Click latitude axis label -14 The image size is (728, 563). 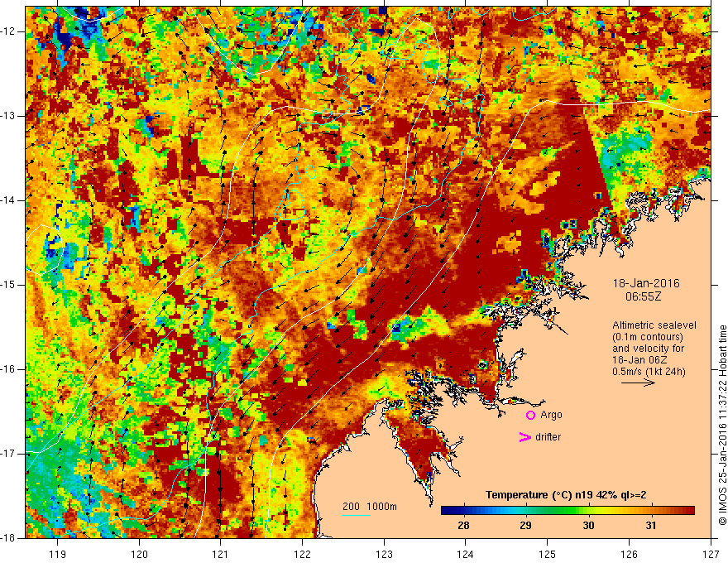click(9, 200)
